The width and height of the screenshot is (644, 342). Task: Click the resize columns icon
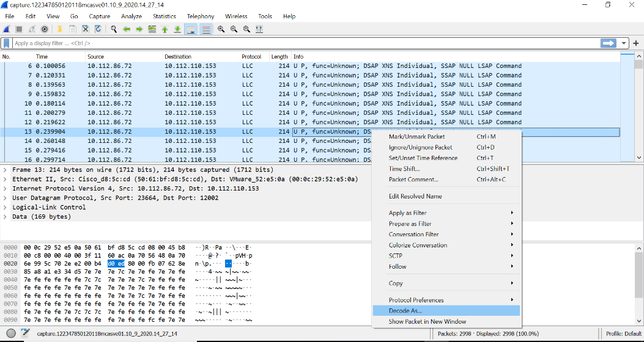click(x=260, y=29)
